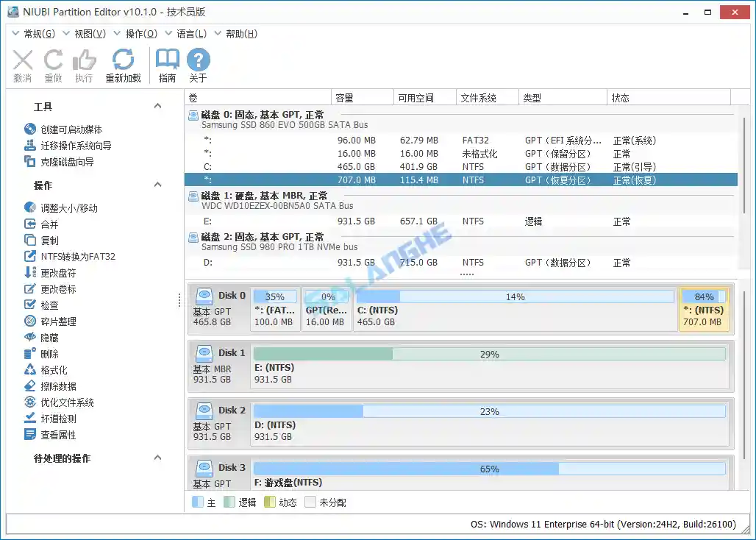Launch 克隆磁盘向导
This screenshot has height=540, width=756.
pyautogui.click(x=59, y=162)
